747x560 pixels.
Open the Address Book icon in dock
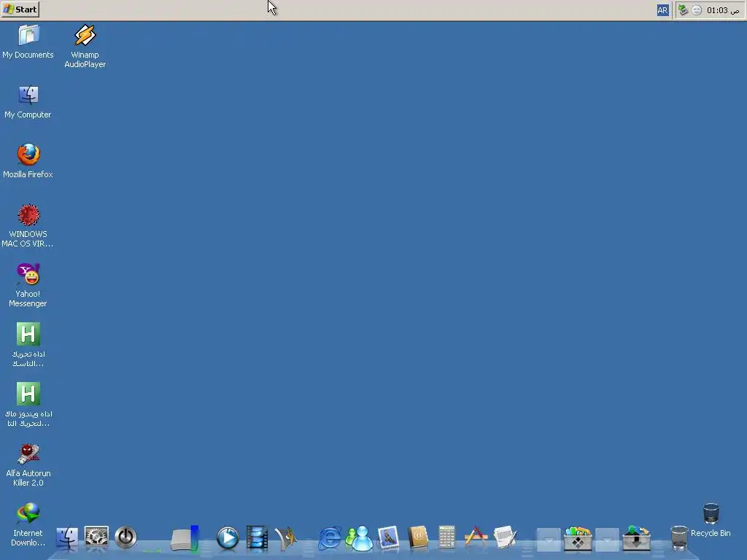click(418, 538)
